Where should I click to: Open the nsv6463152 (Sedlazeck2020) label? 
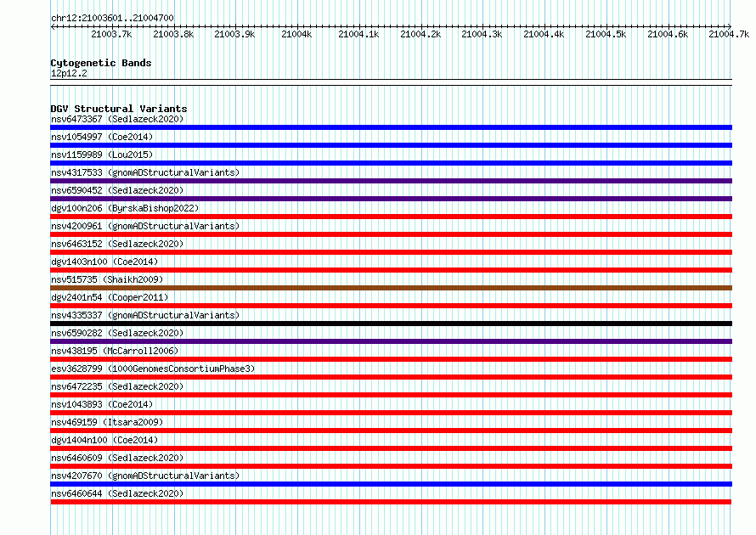(117, 244)
